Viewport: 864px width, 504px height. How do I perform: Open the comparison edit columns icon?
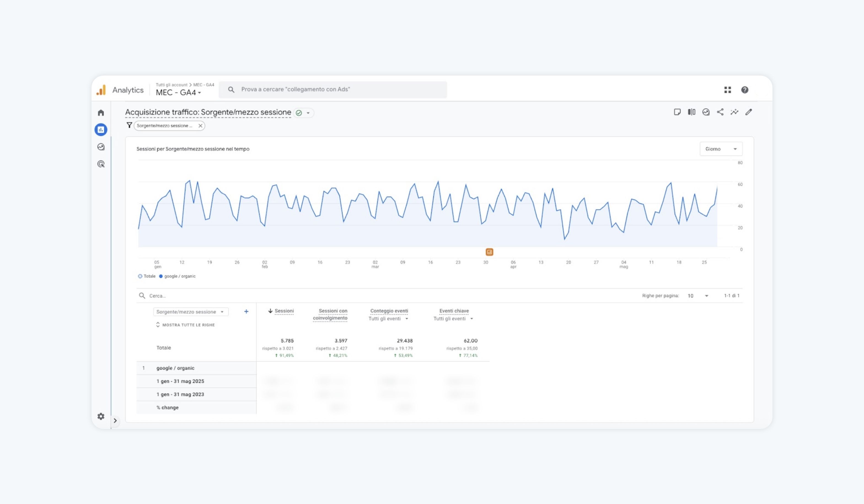point(691,112)
